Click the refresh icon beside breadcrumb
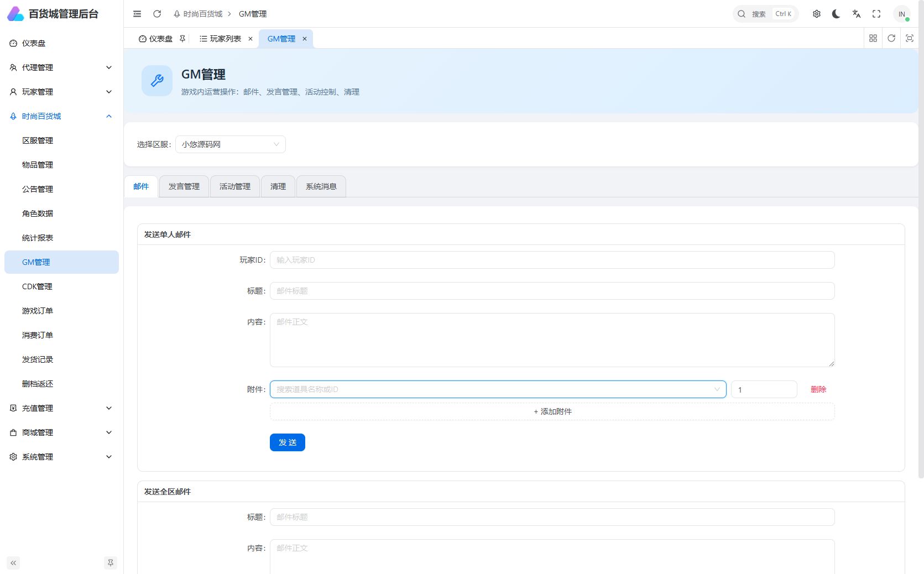 point(157,14)
